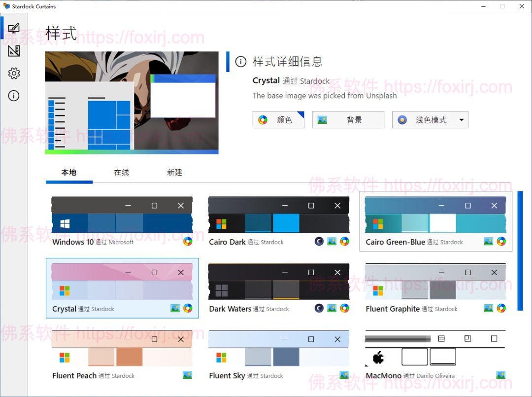Select the 本地 tab
Image resolution: width=532 pixels, height=397 pixels.
point(69,172)
